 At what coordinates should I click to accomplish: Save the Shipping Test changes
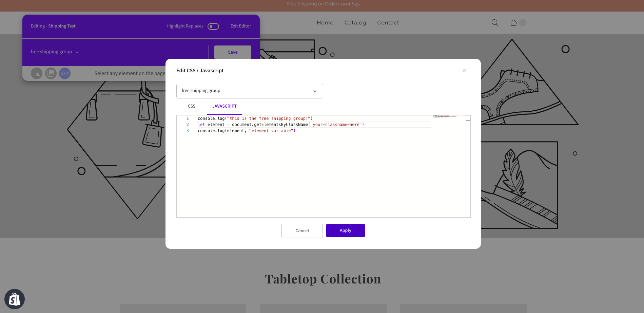pos(233,52)
